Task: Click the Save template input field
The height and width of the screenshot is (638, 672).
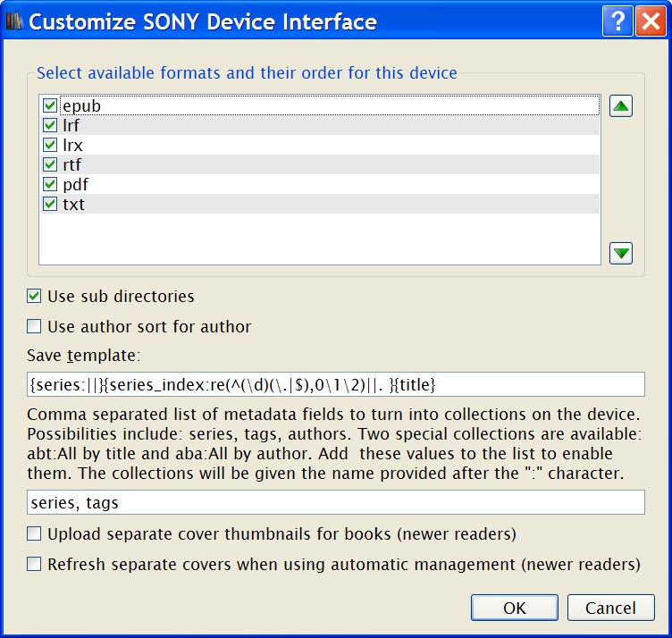Action: pos(335,384)
